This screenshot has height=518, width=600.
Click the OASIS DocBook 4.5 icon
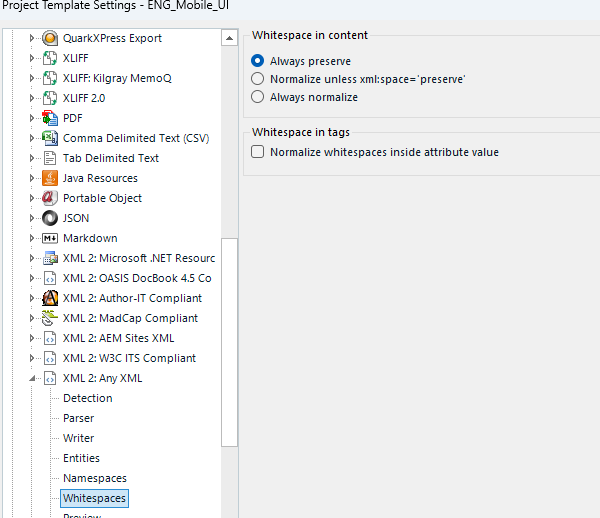coord(50,278)
